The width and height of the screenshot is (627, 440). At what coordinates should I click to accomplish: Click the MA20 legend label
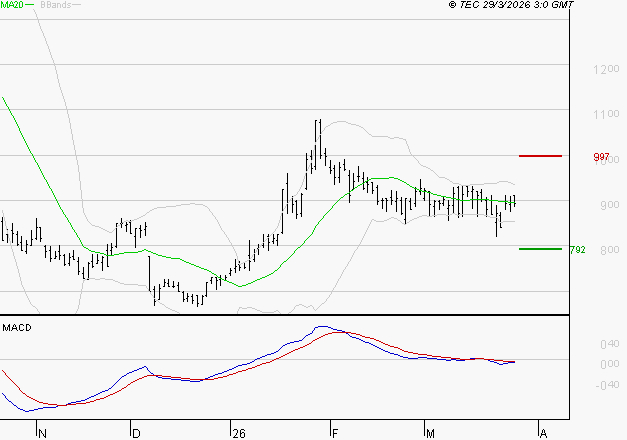12,5
